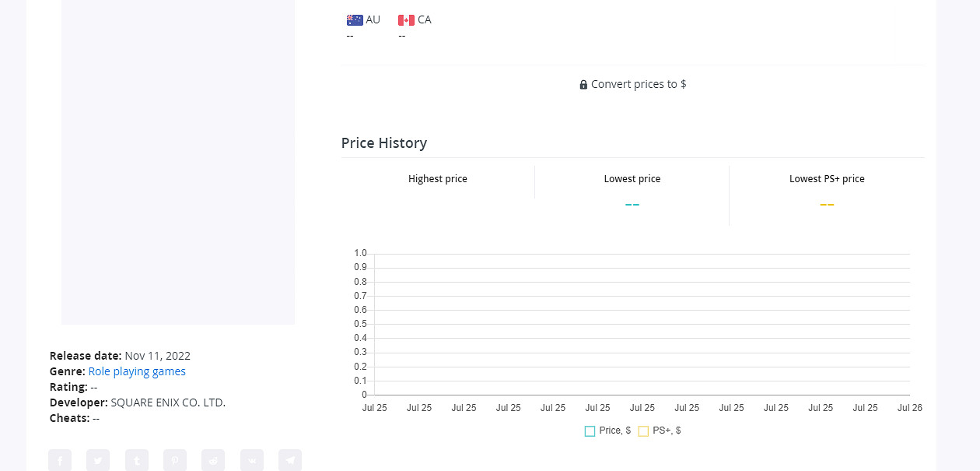The width and height of the screenshot is (980, 471).
Task: Click the Australian flag icon
Action: pos(355,20)
